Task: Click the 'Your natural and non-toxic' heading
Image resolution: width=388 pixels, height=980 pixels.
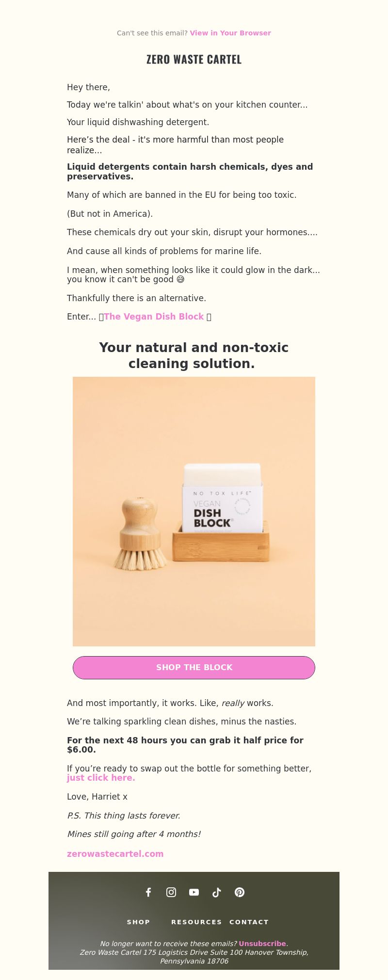Action: (x=194, y=355)
